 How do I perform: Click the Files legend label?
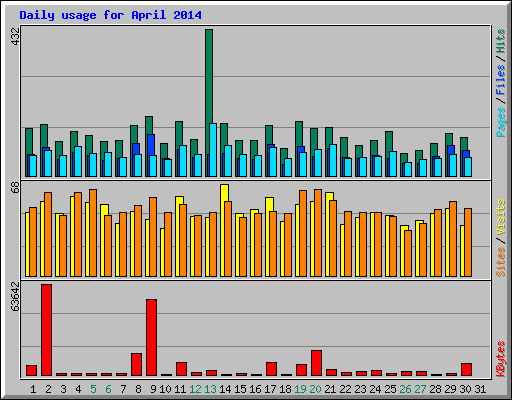coord(501,79)
